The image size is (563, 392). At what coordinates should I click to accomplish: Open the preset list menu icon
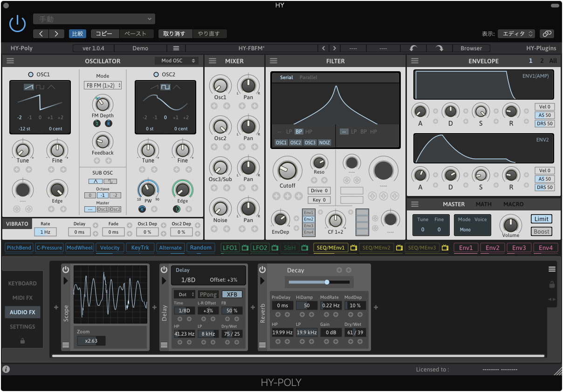176,48
